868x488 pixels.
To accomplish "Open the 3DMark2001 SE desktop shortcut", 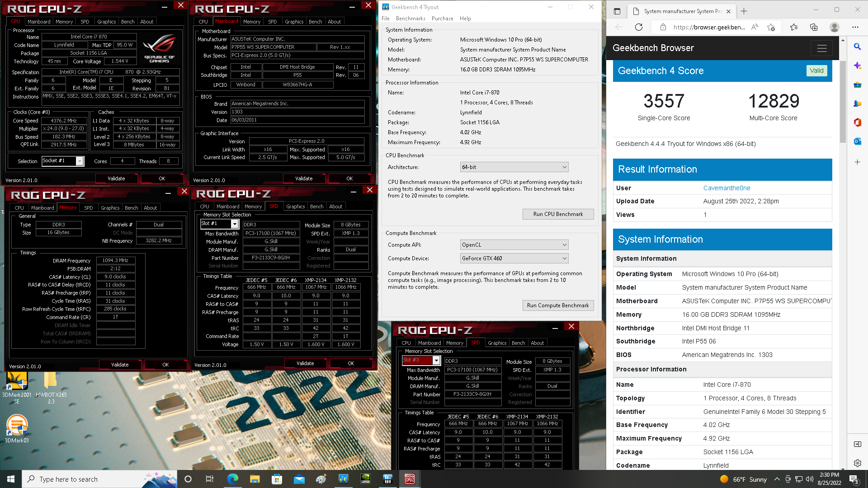I will pos(17,388).
